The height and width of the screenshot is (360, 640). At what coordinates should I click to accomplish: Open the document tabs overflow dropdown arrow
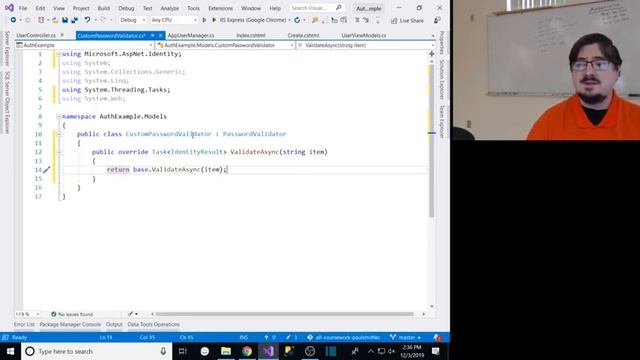(x=433, y=36)
